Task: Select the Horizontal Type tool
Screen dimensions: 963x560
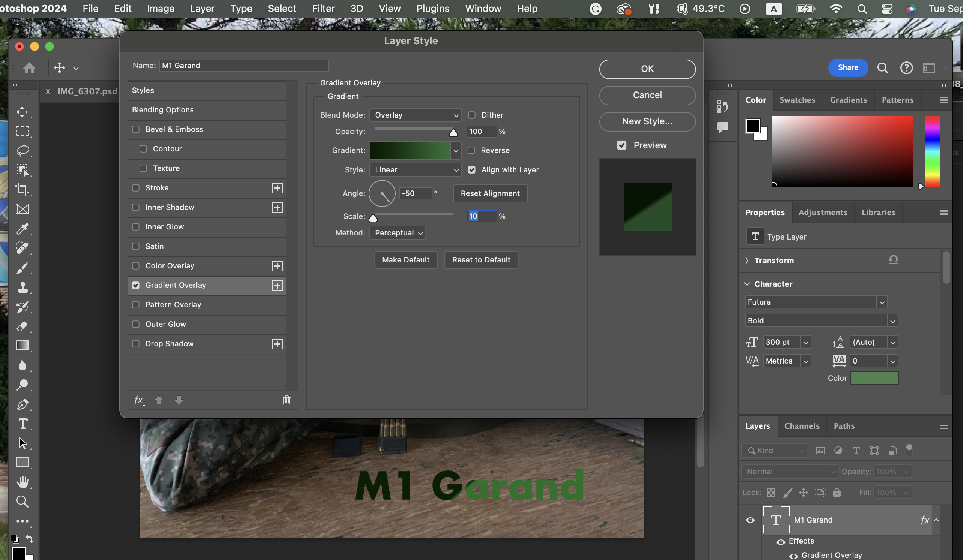Action: (x=22, y=424)
